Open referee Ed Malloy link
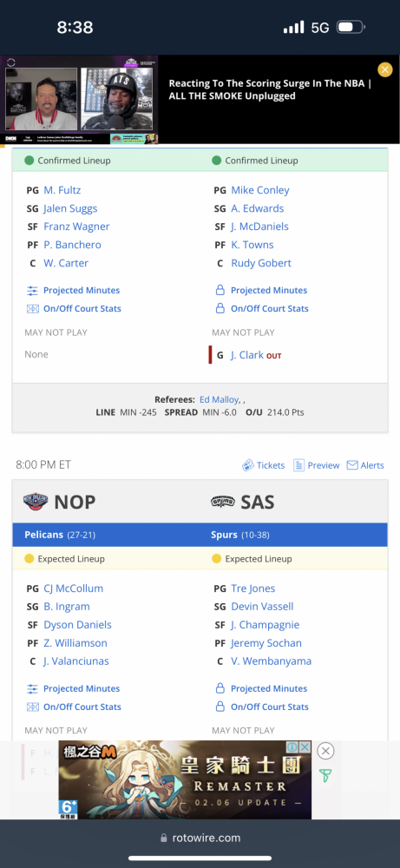 (x=220, y=399)
